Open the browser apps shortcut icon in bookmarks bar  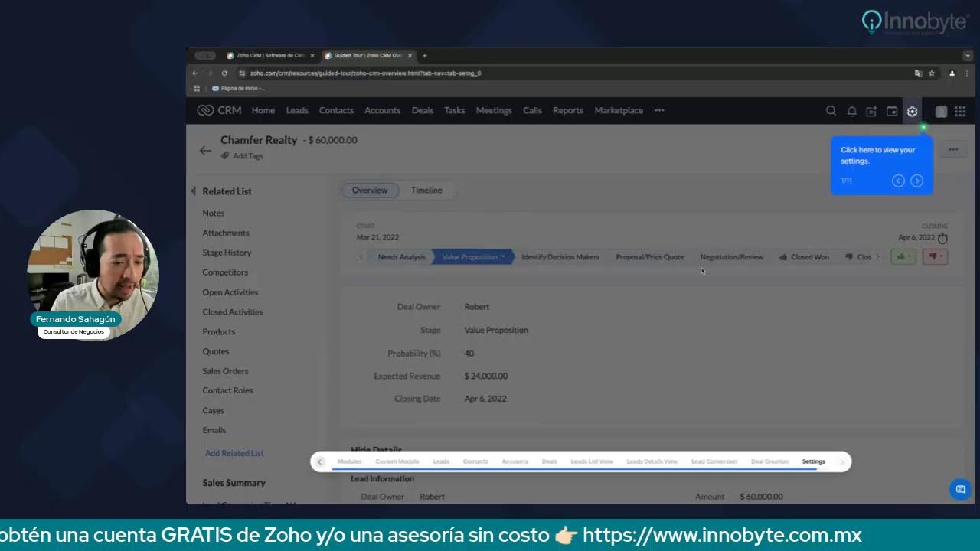(197, 88)
